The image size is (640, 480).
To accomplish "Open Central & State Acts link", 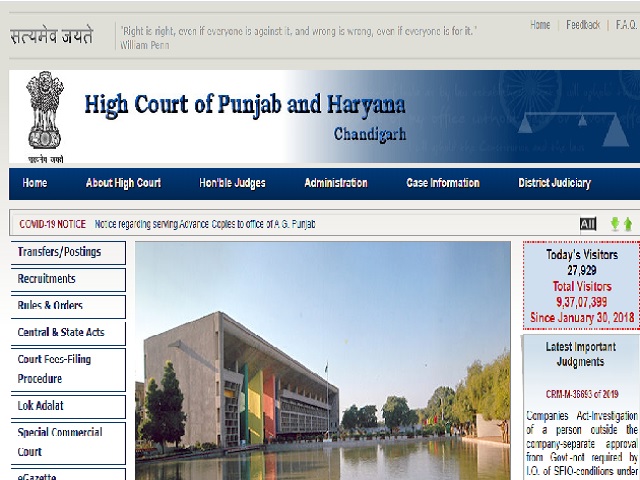I will pyautogui.click(x=68, y=333).
